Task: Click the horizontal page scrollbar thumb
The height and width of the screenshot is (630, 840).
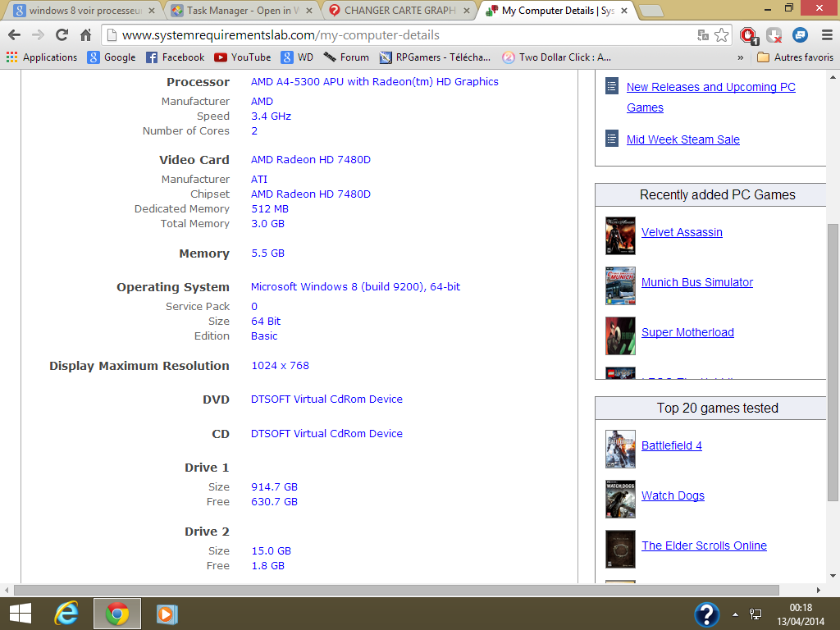Action: [396, 590]
